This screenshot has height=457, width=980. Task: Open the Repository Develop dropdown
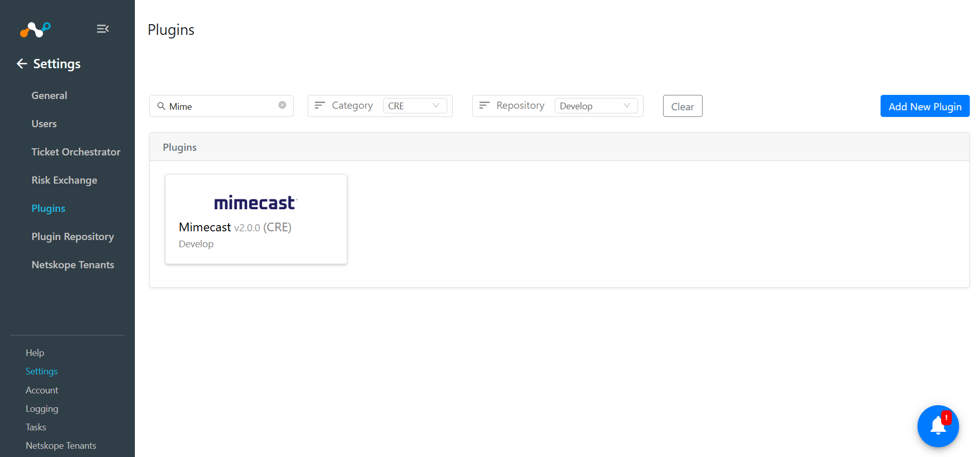596,106
